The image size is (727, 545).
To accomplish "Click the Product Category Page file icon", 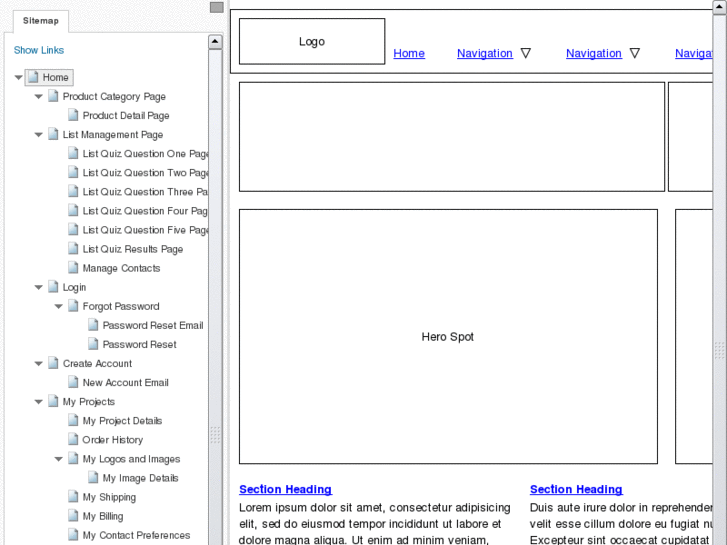I will pyautogui.click(x=53, y=96).
